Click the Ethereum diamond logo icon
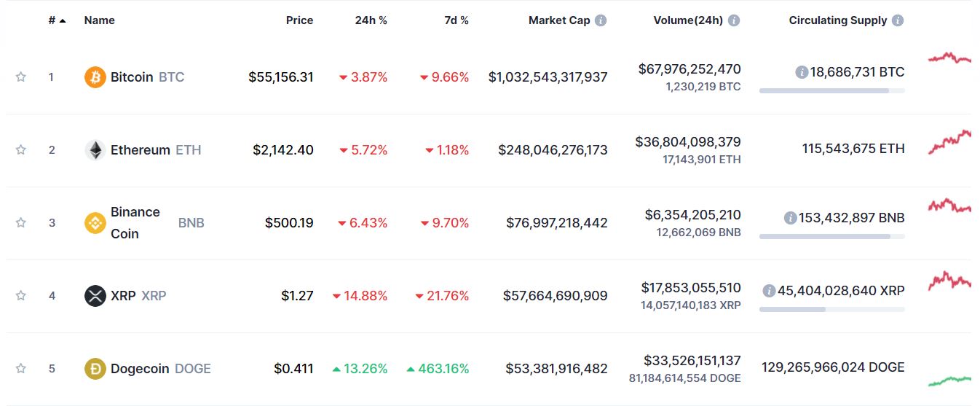This screenshot has height=406, width=980. click(95, 150)
